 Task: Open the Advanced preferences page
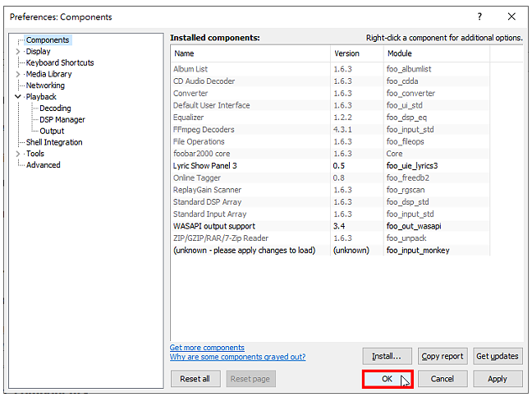click(x=43, y=165)
